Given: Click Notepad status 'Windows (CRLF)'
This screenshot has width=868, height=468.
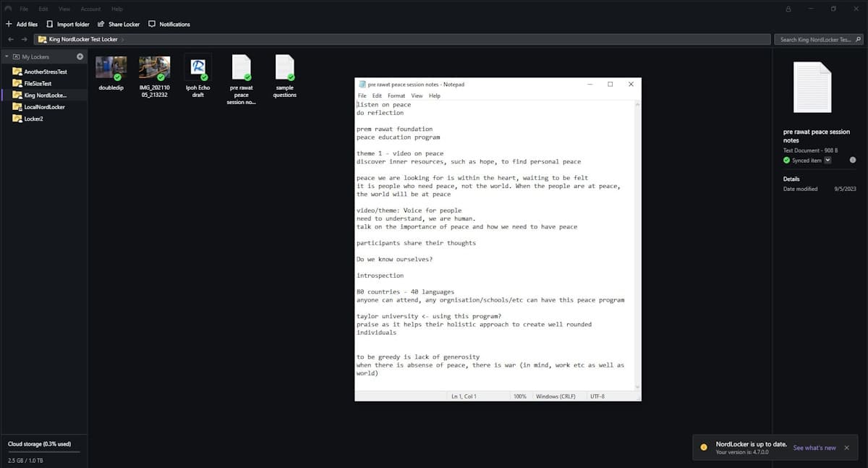Looking at the screenshot, I should [x=558, y=396].
